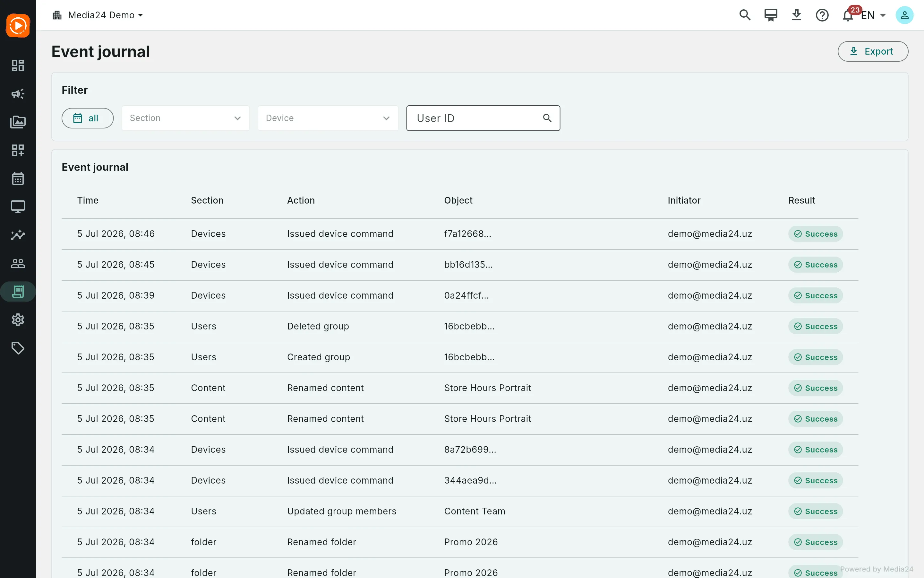This screenshot has height=578, width=924.
Task: Open the Schedule calendar sidebar icon
Action: click(18, 179)
